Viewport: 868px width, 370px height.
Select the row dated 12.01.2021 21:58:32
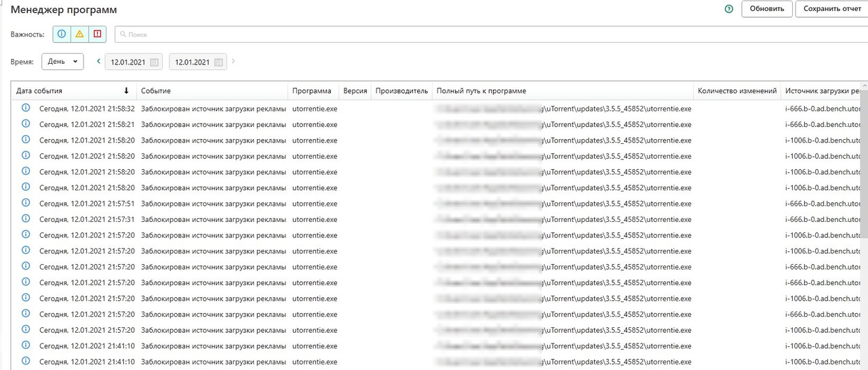[x=437, y=109]
